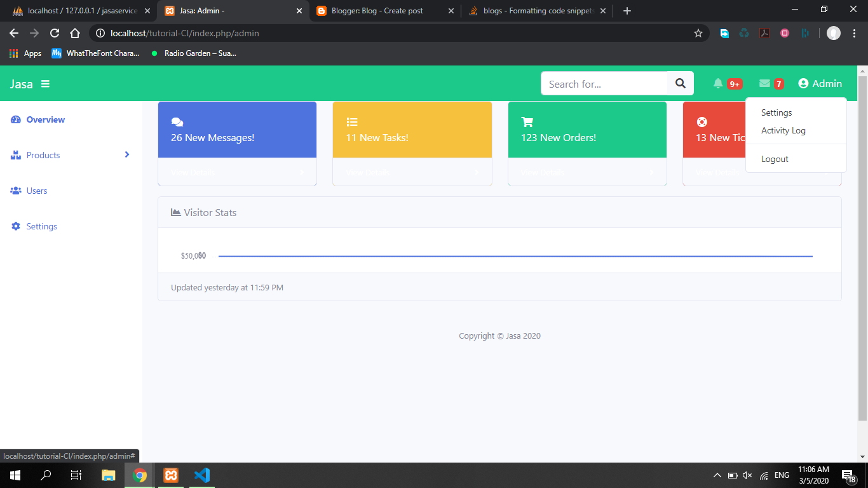Click the Jasa brand logo link
The image size is (868, 488).
[x=21, y=84]
